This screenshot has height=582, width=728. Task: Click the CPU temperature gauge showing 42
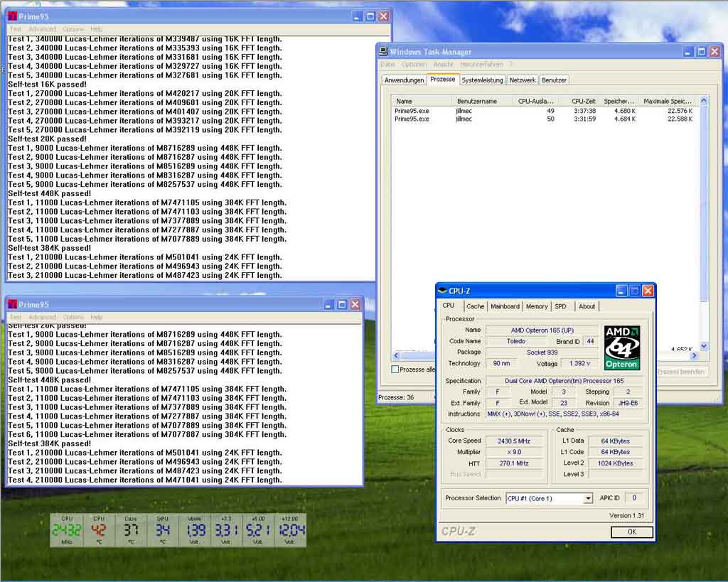98,530
